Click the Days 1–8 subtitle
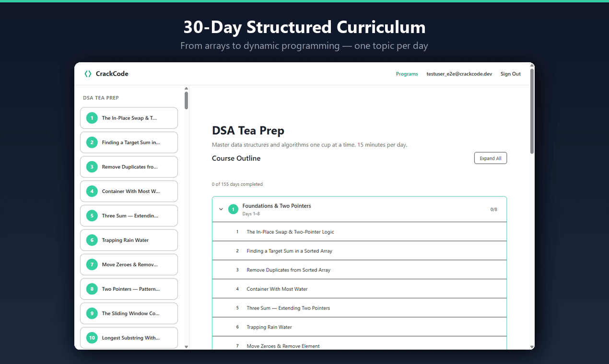The image size is (609, 364). [251, 214]
